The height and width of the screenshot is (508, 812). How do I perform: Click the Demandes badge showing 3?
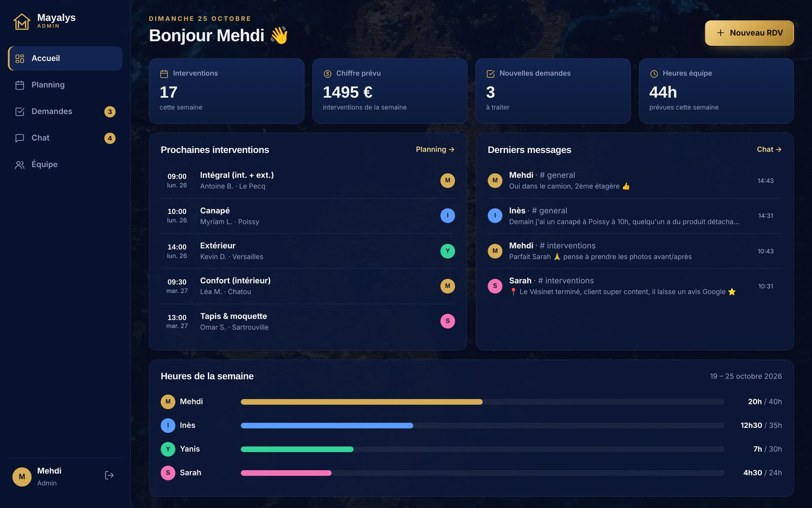point(110,112)
